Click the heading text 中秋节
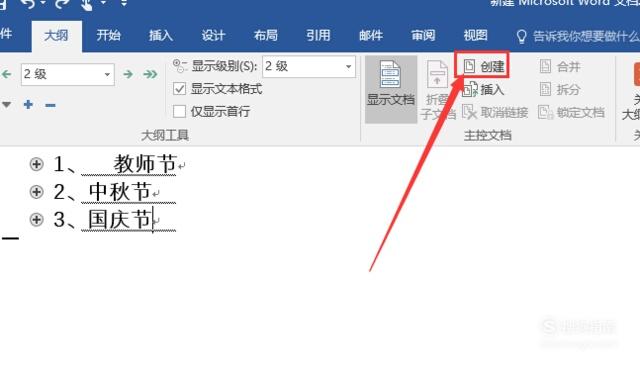This screenshot has width=640, height=373. click(x=120, y=191)
